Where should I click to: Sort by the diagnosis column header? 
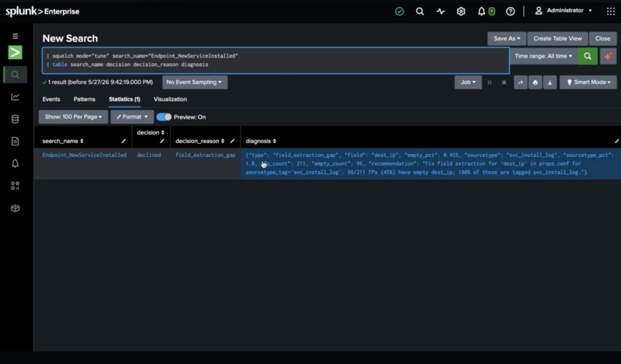[x=261, y=142]
